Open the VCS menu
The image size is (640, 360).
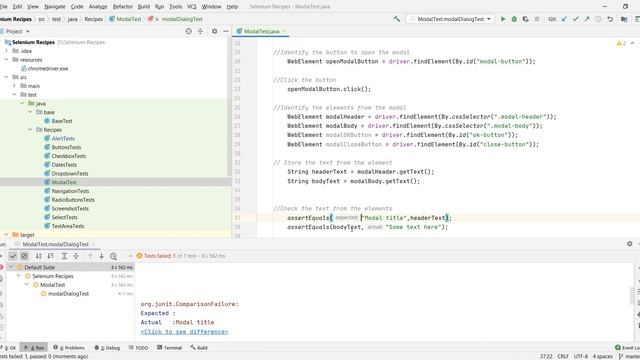191,7
